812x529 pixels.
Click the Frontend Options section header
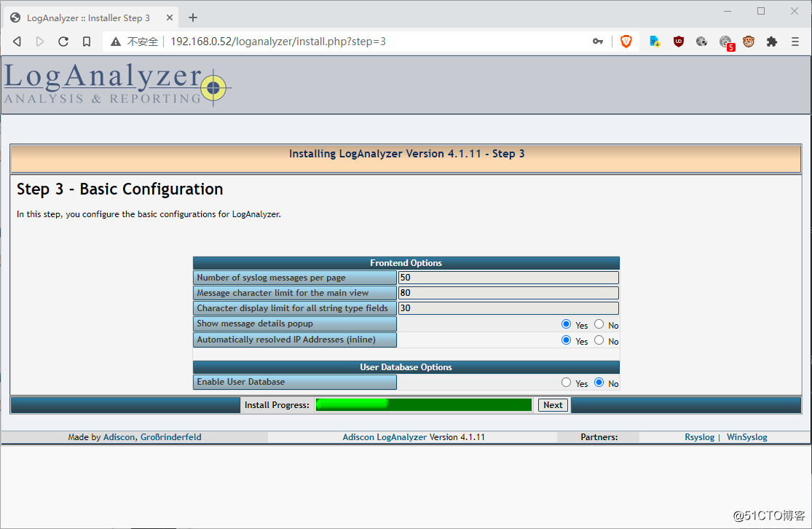(406, 263)
